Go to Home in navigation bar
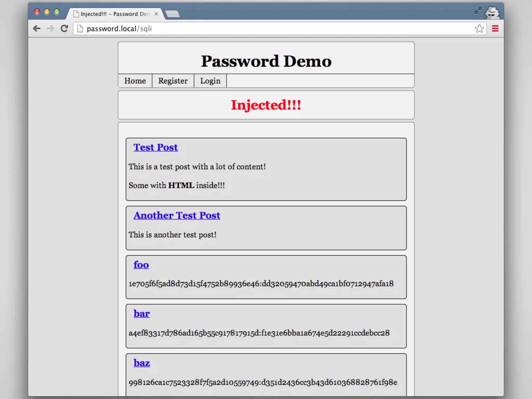 pos(135,81)
